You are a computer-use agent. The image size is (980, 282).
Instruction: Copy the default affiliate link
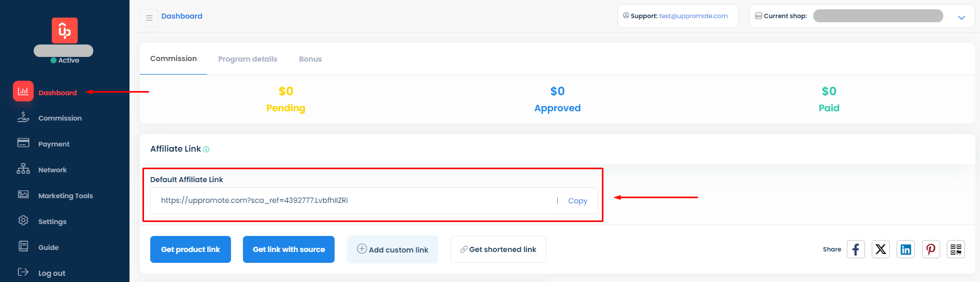tap(578, 201)
